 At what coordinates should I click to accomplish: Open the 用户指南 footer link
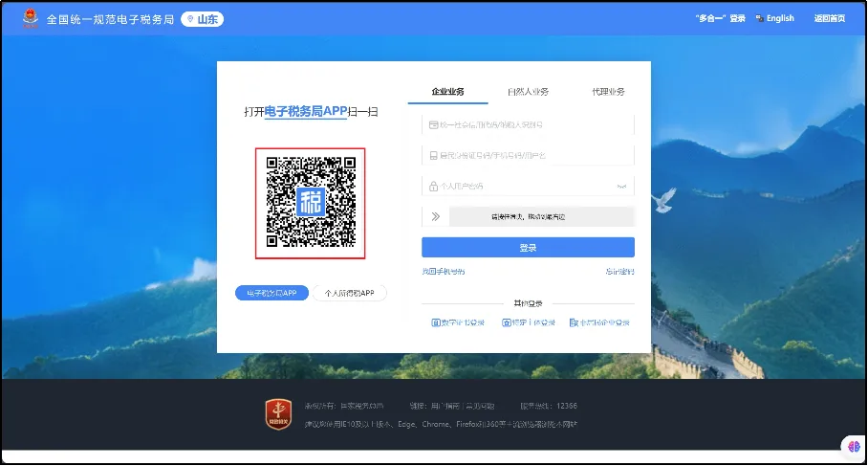click(445, 406)
